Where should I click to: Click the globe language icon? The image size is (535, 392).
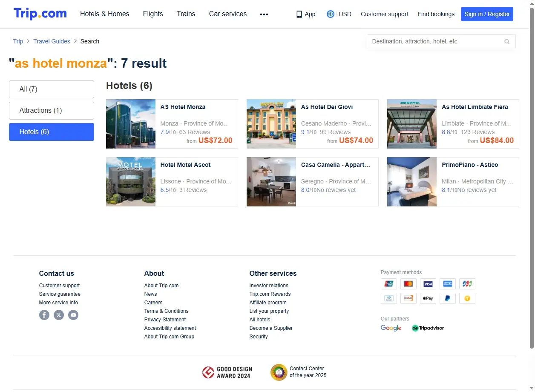click(331, 14)
